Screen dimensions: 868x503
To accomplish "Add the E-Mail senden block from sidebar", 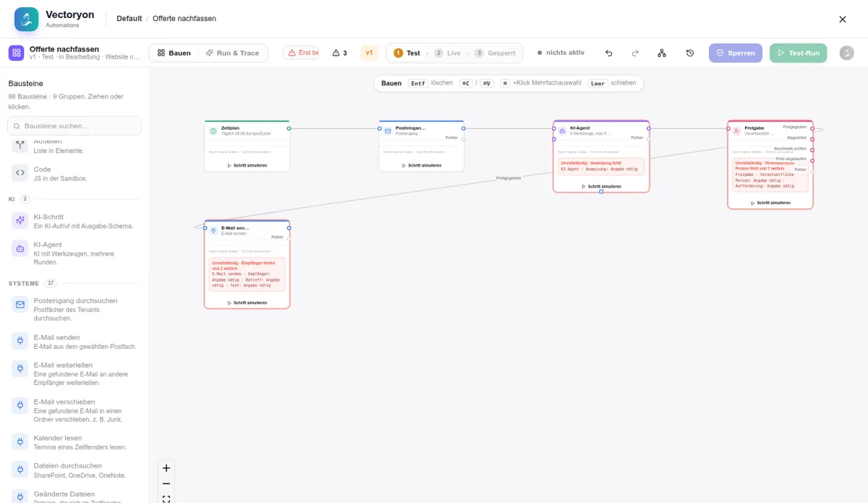I will (x=75, y=342).
